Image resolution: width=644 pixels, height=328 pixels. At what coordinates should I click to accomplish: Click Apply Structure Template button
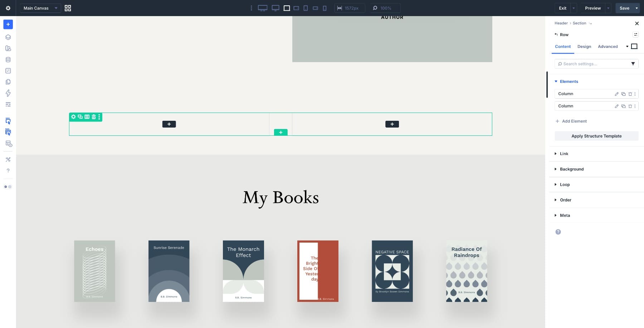[596, 136]
